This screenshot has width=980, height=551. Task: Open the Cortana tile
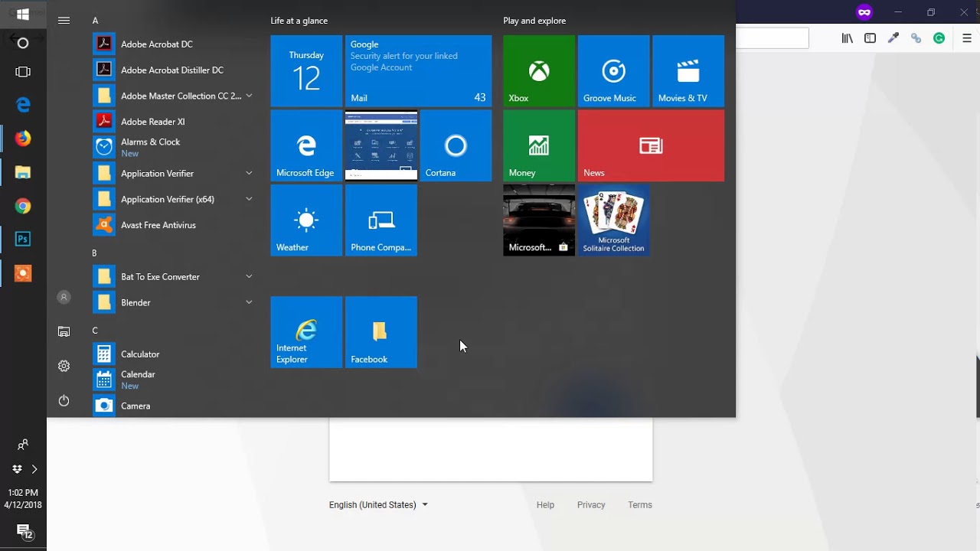(456, 145)
